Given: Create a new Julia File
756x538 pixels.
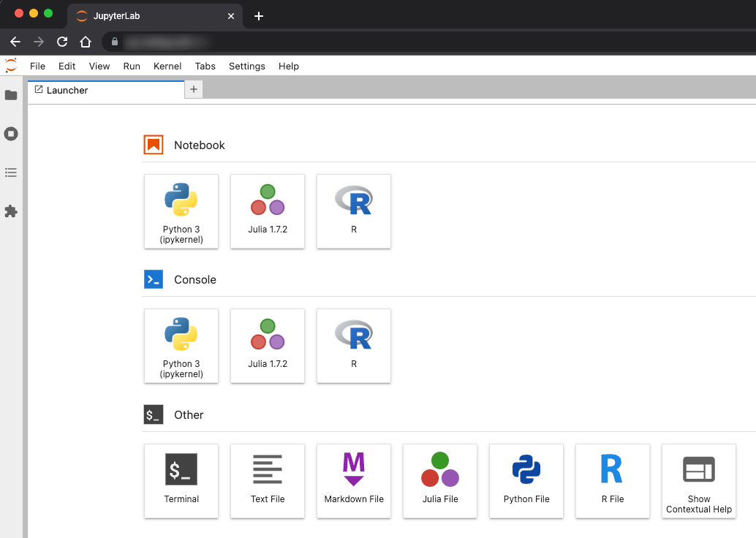Looking at the screenshot, I should 440,481.
